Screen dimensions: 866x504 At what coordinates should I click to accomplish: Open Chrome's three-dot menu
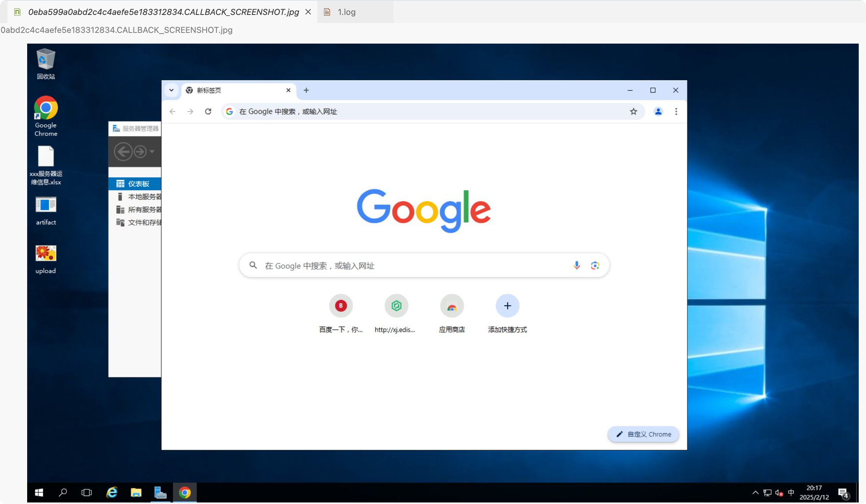tap(676, 111)
